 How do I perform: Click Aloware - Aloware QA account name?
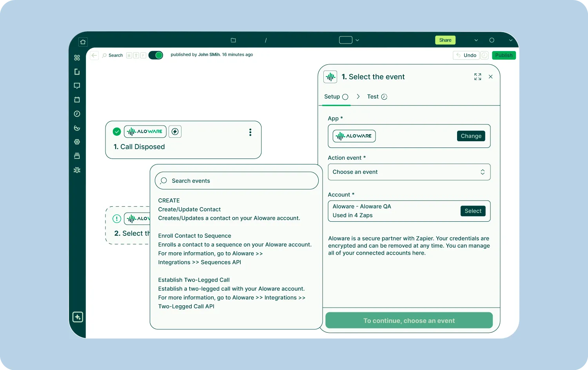362,206
